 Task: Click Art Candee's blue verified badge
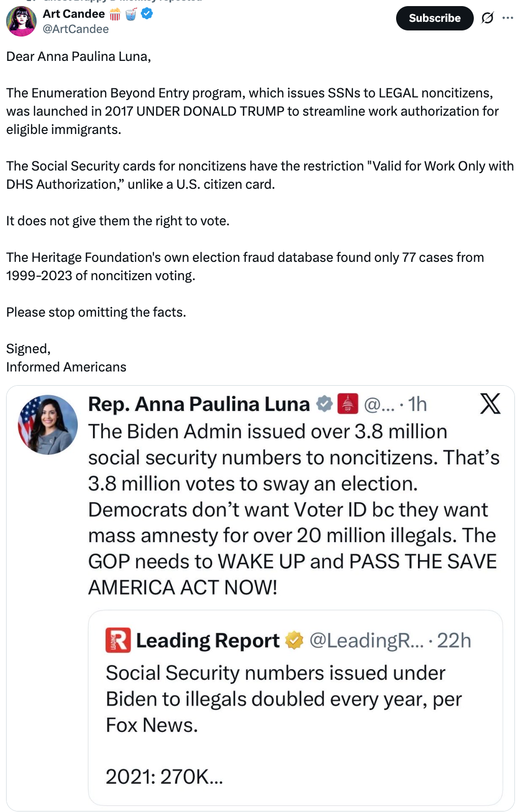[147, 14]
